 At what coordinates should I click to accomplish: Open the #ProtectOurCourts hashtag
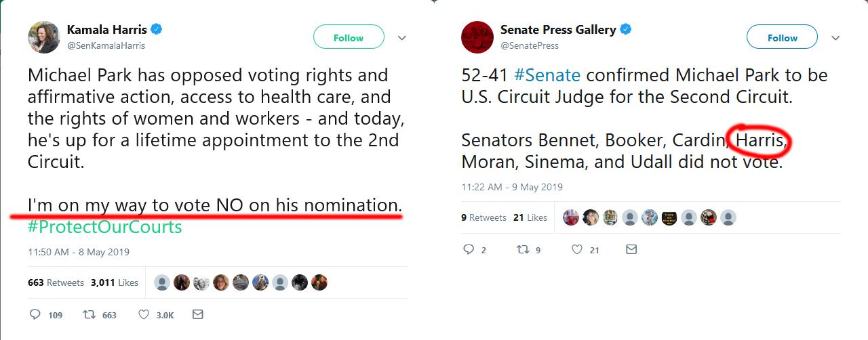pos(105,227)
